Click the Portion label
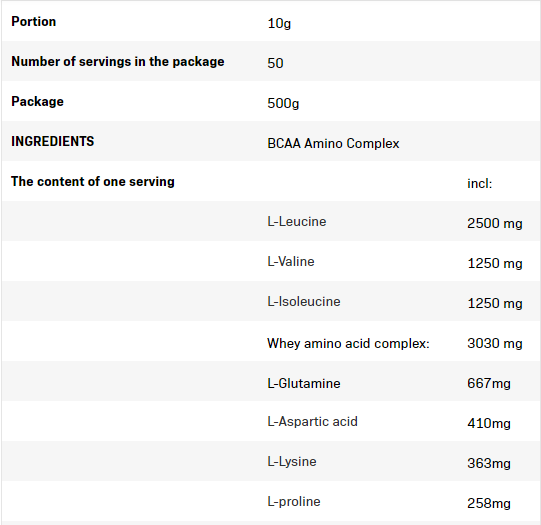 coord(33,21)
